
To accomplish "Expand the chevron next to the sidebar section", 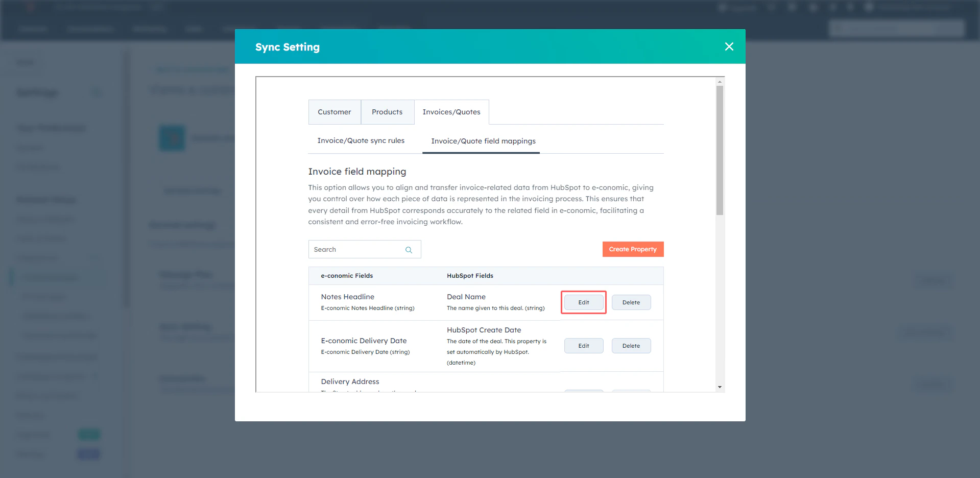I will tap(95, 258).
